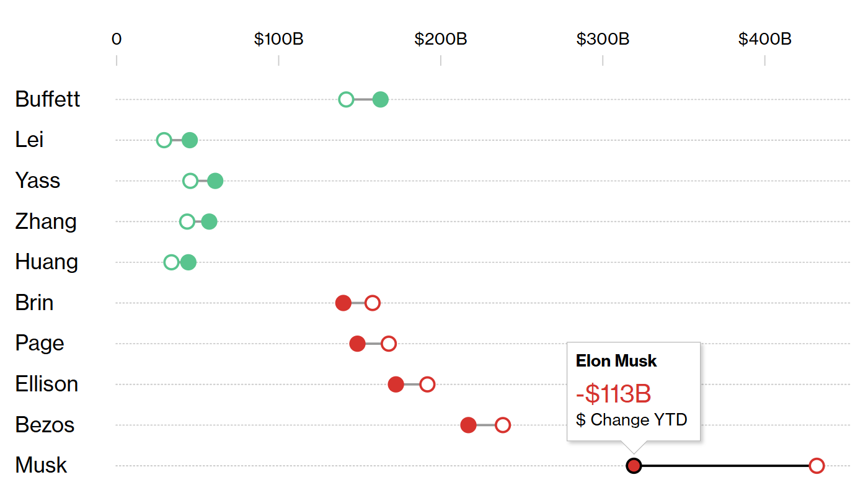Click the Ellison row label
Viewport: 868px width, 503px height.
coord(46,384)
